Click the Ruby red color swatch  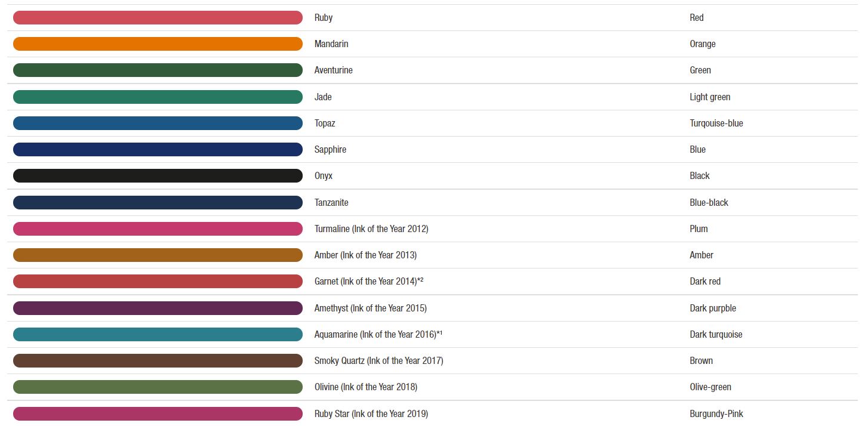pos(158,18)
